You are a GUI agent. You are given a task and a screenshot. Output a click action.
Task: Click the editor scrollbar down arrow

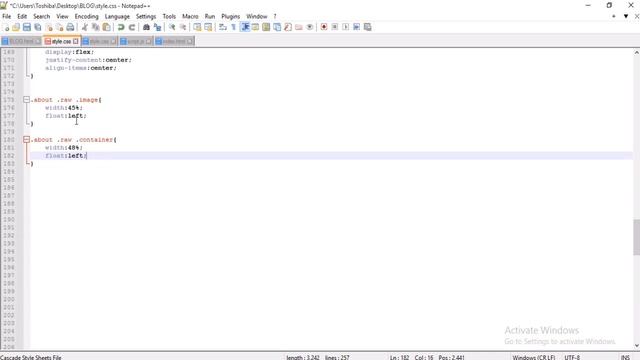click(x=636, y=346)
